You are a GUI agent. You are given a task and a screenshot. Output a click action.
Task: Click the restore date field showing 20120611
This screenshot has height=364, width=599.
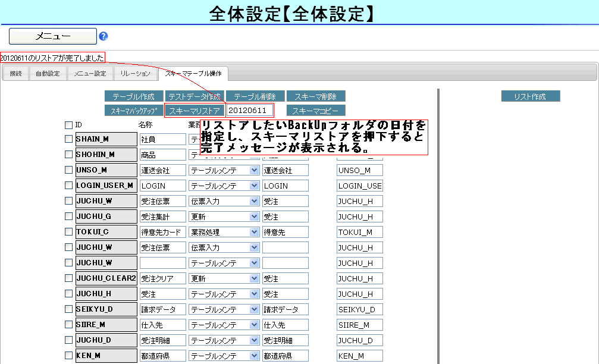click(x=250, y=111)
